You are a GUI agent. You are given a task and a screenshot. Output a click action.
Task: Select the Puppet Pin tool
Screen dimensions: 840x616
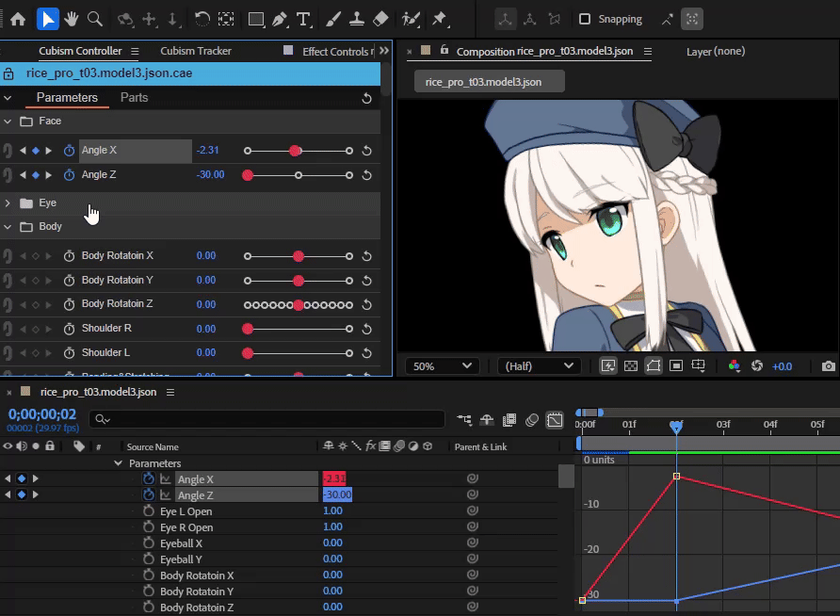click(439, 19)
